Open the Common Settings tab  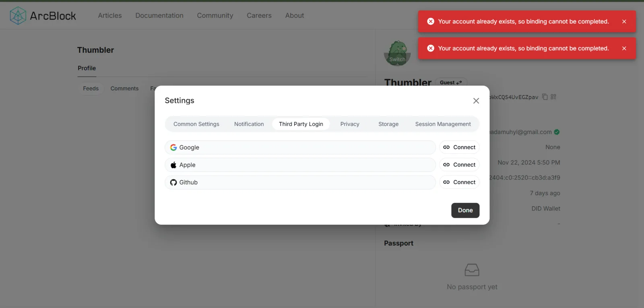click(x=196, y=124)
